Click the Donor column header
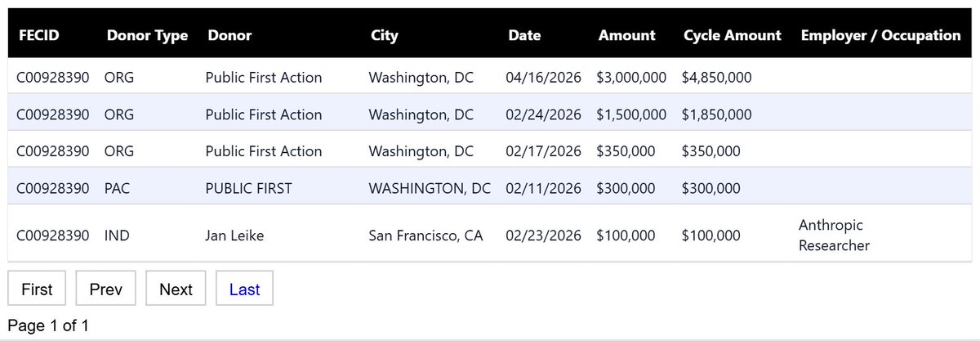This screenshot has width=980, height=341. [x=229, y=35]
